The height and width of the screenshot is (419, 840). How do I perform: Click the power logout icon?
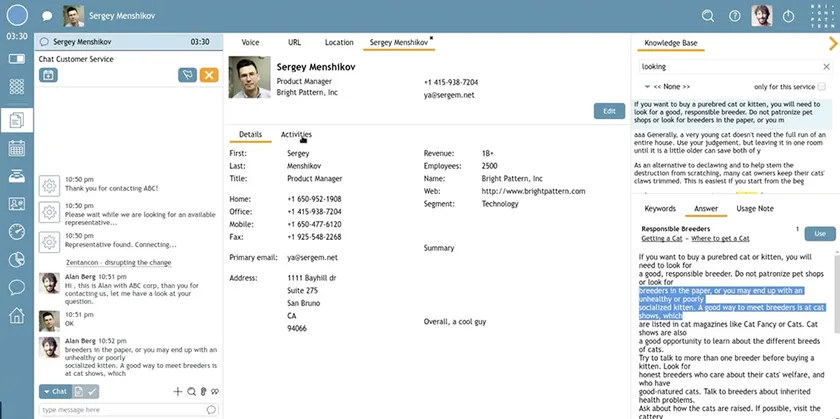(x=789, y=16)
